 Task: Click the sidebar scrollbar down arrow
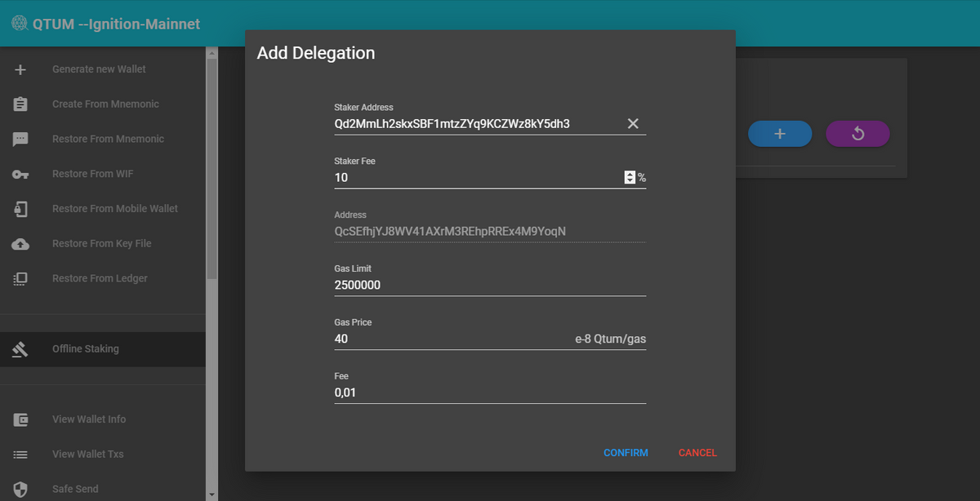212,494
